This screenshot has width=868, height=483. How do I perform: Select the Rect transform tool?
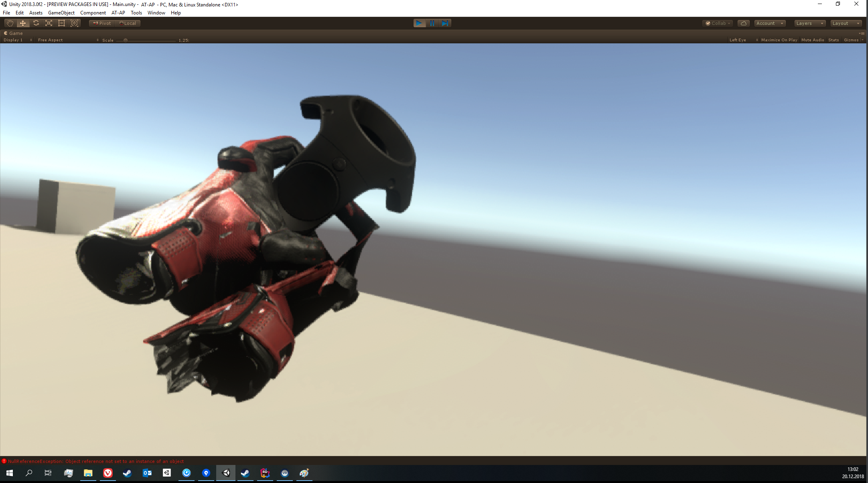point(61,23)
